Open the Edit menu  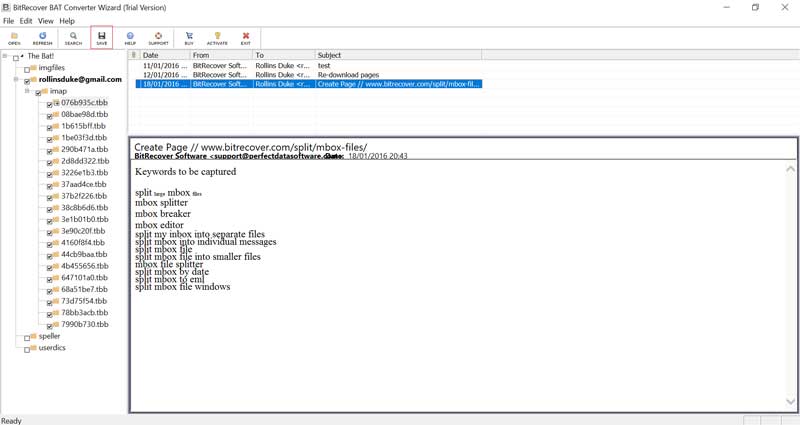tap(26, 21)
